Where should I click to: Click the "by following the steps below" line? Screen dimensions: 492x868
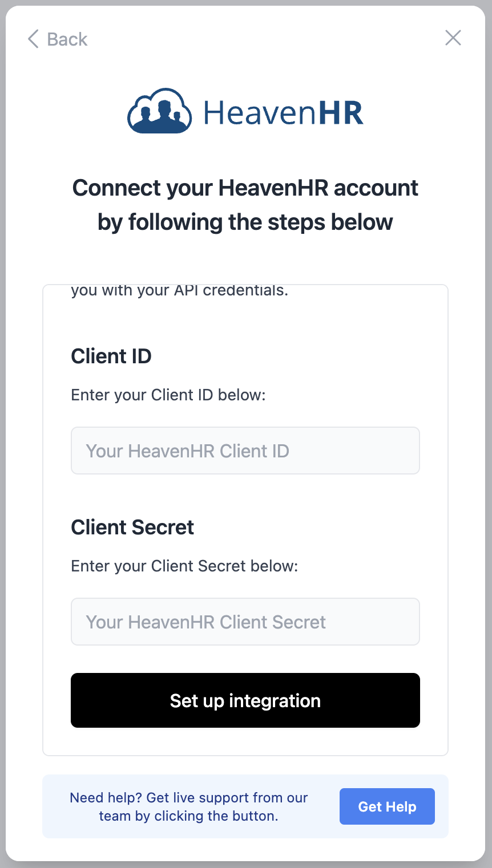[x=245, y=222]
